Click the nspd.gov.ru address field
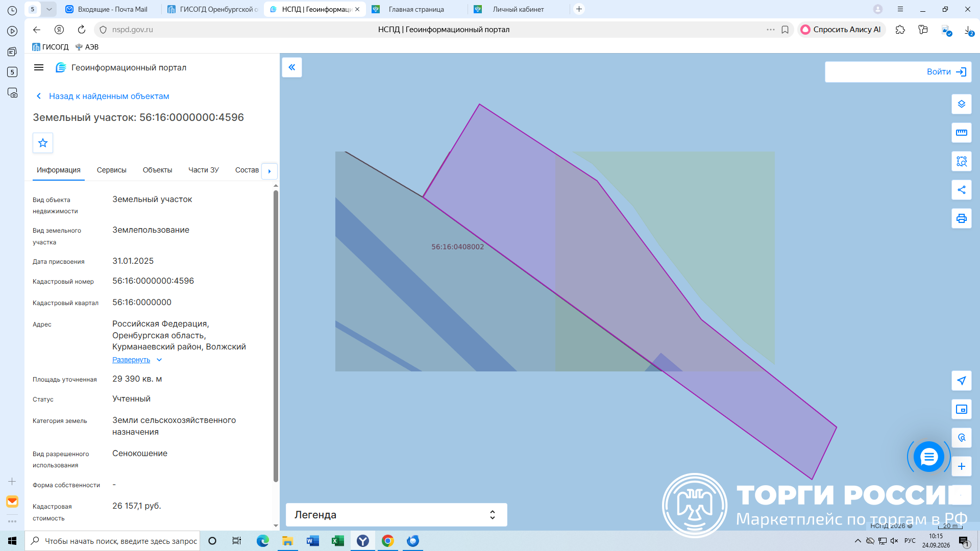 (x=133, y=30)
